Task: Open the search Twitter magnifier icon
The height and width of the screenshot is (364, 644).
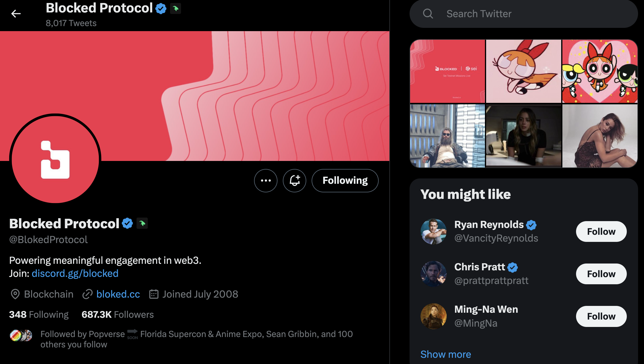Action: (x=428, y=13)
